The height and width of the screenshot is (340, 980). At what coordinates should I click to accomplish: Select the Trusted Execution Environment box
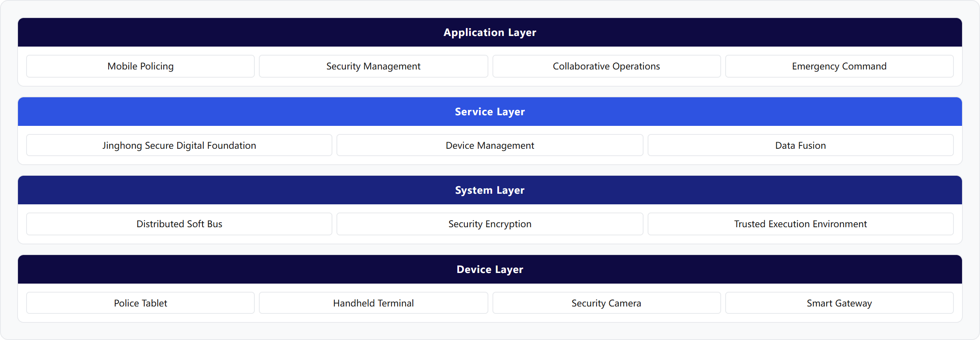pyautogui.click(x=801, y=224)
